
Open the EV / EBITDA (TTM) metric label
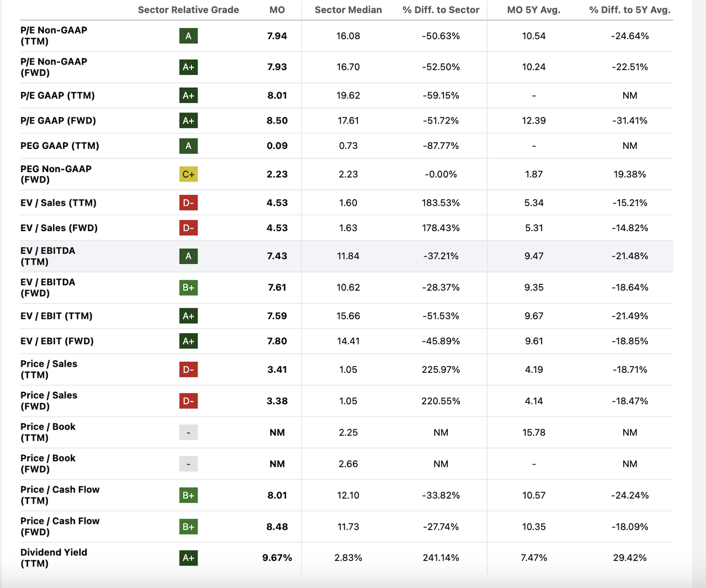pyautogui.click(x=47, y=256)
